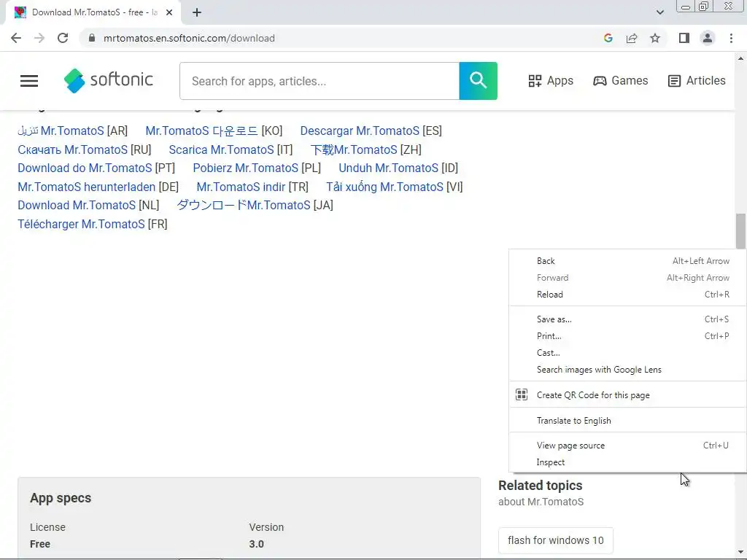The image size is (747, 560).
Task: Click the Version value 3.0
Action: pos(256,544)
